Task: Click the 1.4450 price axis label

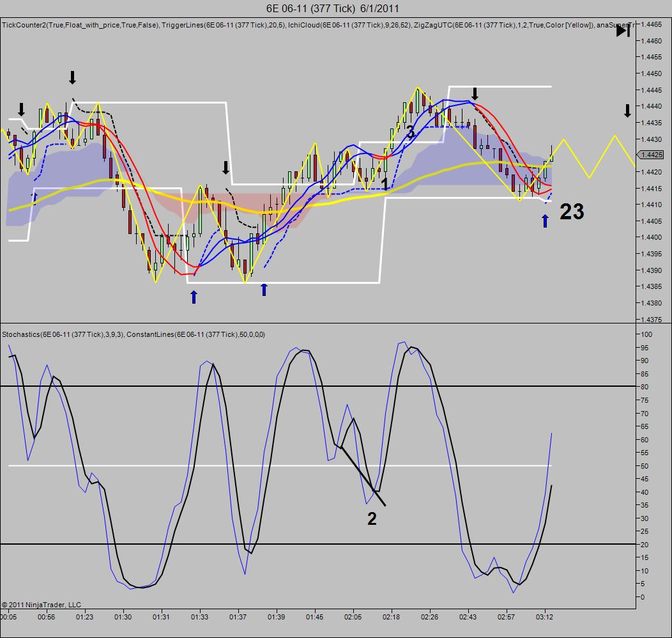Action: [652, 74]
